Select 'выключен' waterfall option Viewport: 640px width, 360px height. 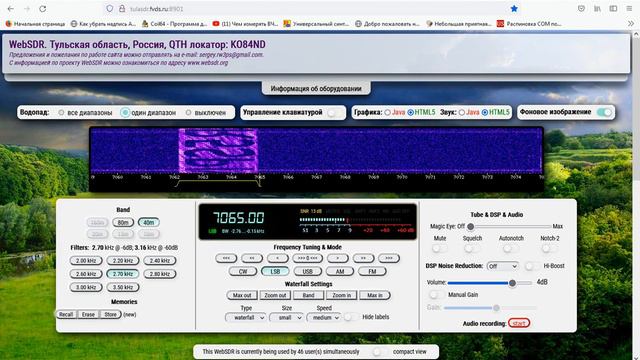[x=188, y=112]
